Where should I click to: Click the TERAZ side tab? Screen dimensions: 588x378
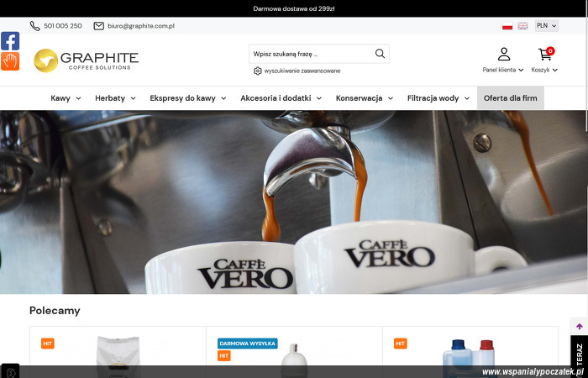point(580,355)
